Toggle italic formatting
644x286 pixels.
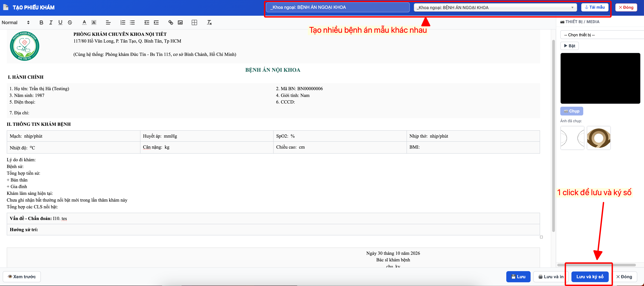(51, 22)
